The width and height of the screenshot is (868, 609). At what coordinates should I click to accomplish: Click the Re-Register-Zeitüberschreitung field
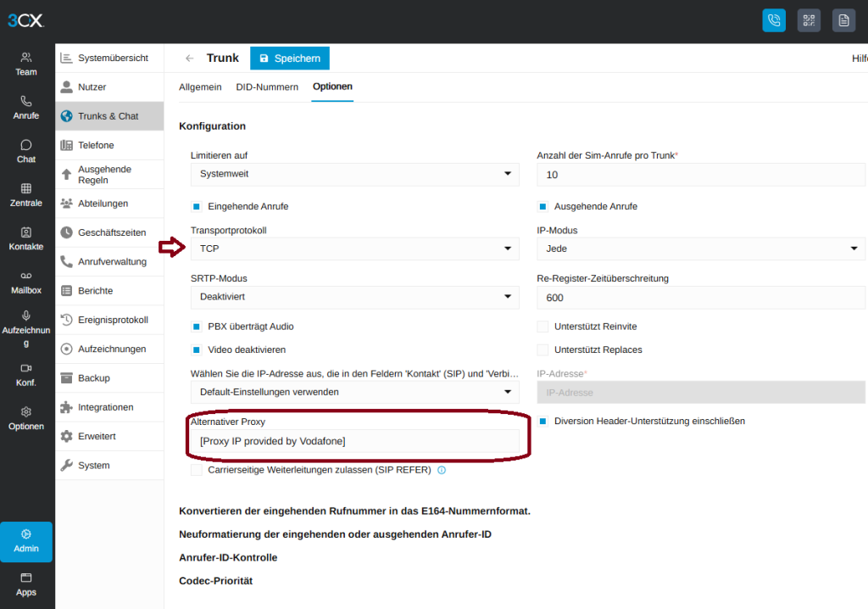(x=701, y=298)
